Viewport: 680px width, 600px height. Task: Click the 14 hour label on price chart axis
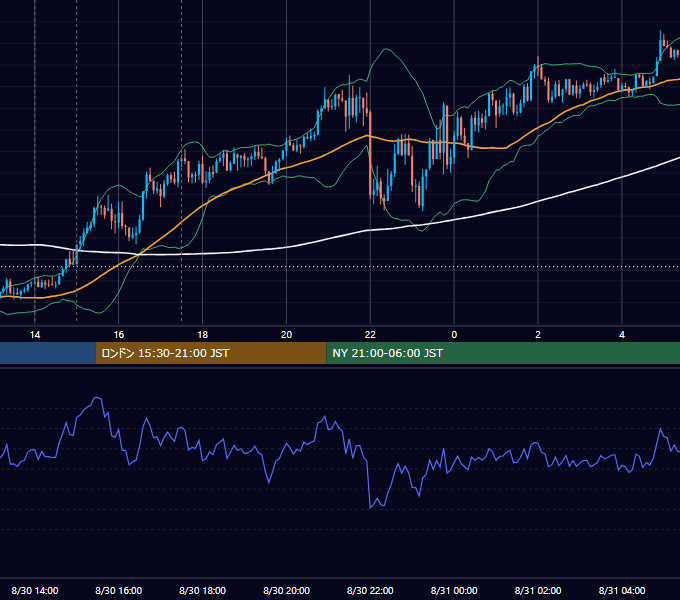click(x=35, y=335)
